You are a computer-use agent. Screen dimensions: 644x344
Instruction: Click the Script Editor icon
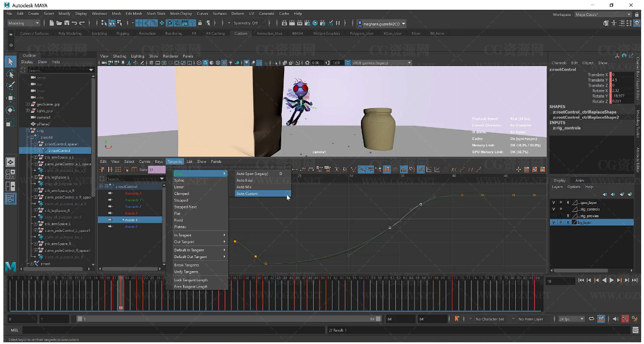point(635,330)
